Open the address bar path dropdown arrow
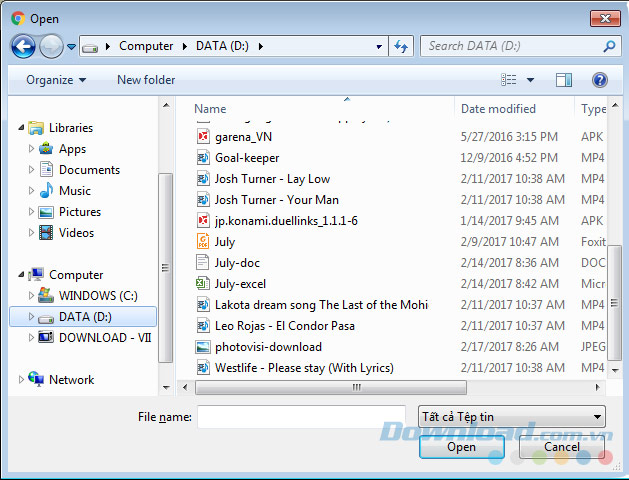Viewport: 629px width, 480px height. pyautogui.click(x=379, y=46)
